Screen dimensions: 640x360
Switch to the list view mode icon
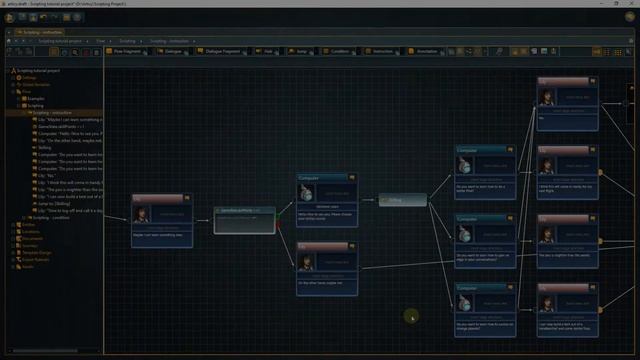pyautogui.click(x=607, y=52)
